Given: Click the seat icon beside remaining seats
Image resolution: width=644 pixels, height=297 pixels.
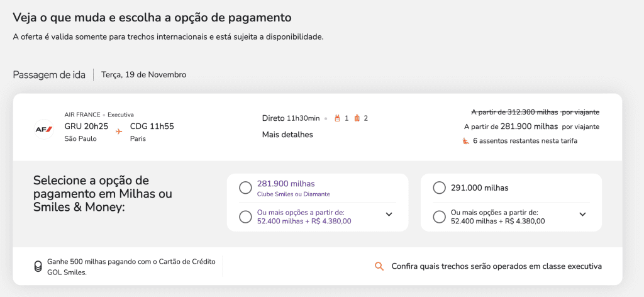Looking at the screenshot, I should [x=465, y=141].
